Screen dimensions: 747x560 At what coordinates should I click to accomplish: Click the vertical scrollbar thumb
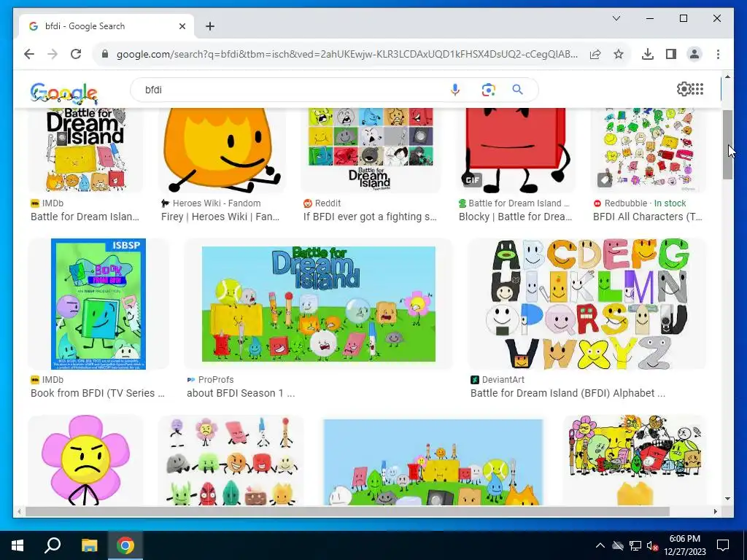click(727, 145)
